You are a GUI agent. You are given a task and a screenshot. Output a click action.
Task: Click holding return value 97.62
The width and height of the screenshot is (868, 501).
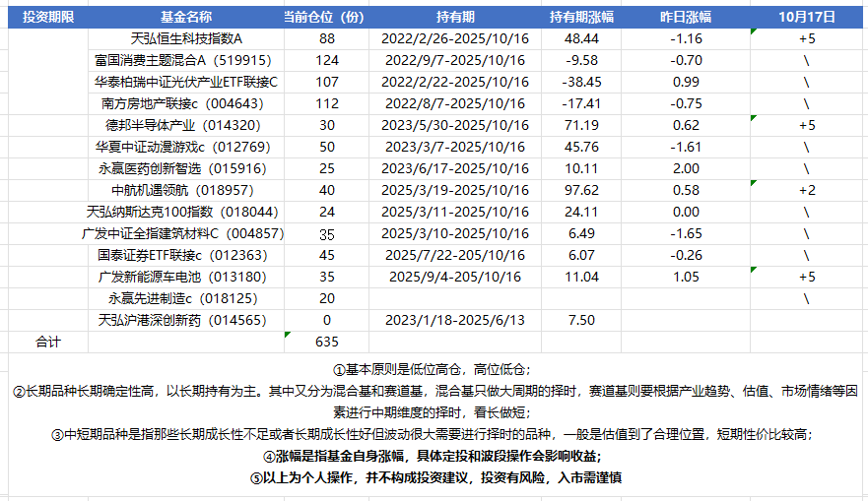[581, 190]
